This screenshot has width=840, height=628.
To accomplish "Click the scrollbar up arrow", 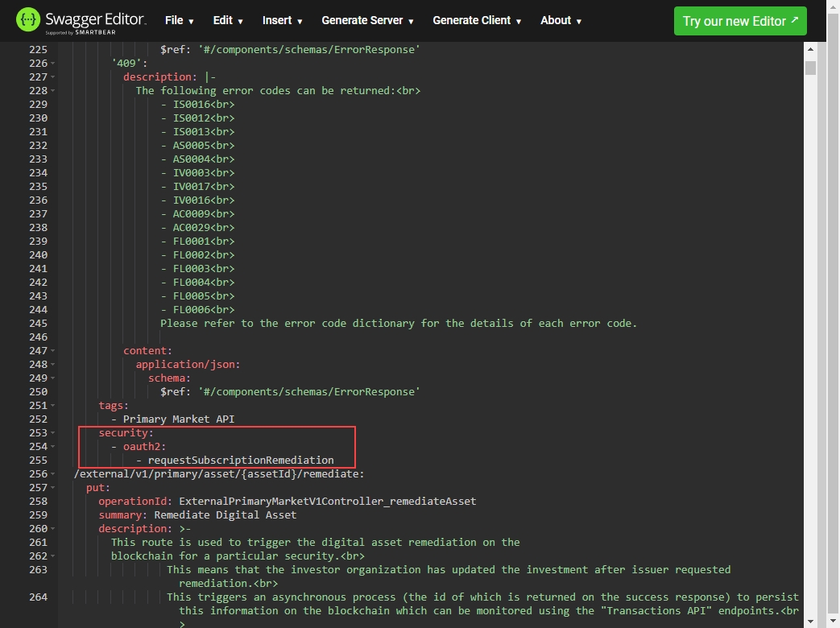I will [810, 50].
